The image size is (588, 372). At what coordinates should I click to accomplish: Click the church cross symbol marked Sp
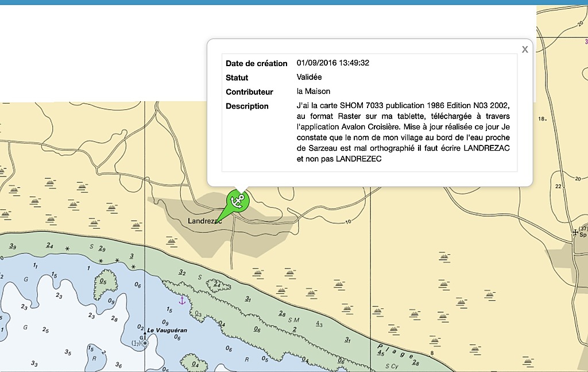click(x=575, y=233)
